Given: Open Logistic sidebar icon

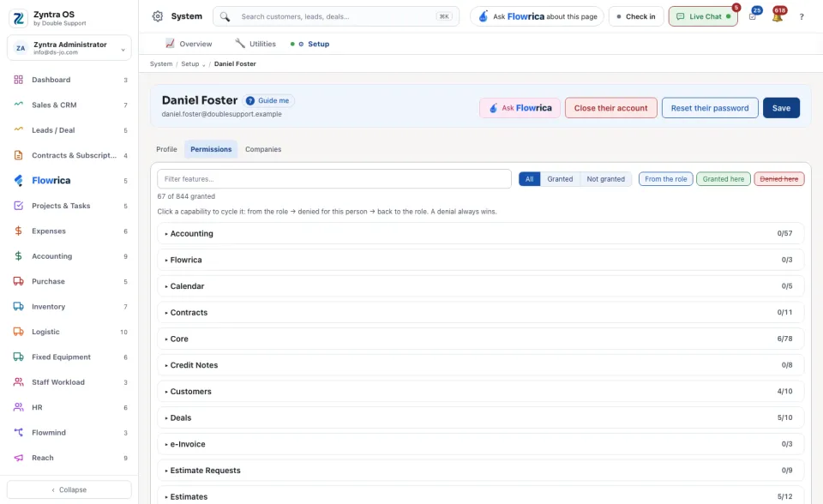Looking at the screenshot, I should [18, 332].
